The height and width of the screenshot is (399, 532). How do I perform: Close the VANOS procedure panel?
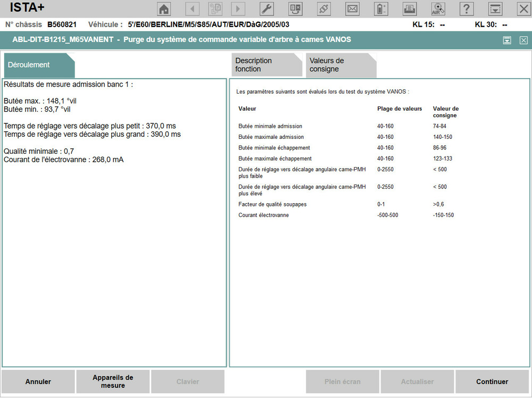523,40
